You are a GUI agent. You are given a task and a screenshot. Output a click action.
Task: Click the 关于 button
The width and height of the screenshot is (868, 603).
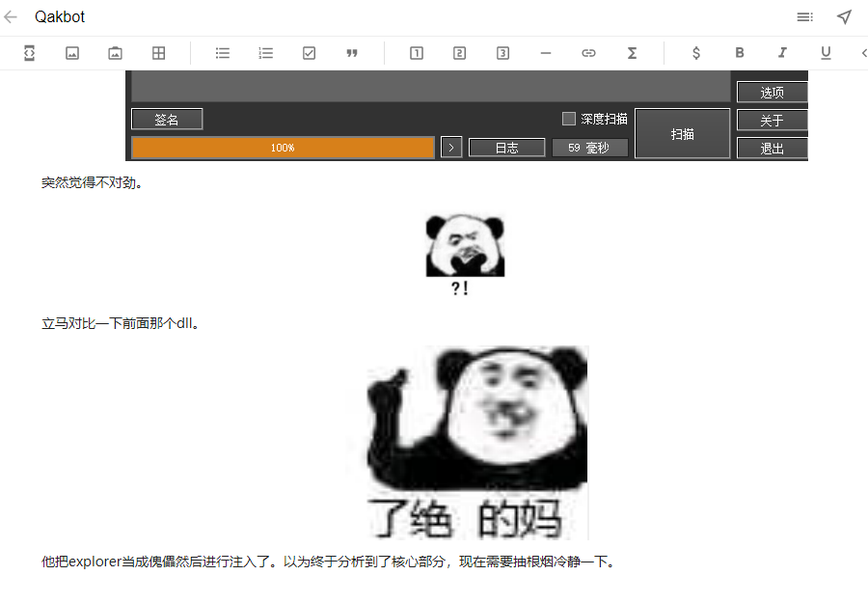pos(772,121)
